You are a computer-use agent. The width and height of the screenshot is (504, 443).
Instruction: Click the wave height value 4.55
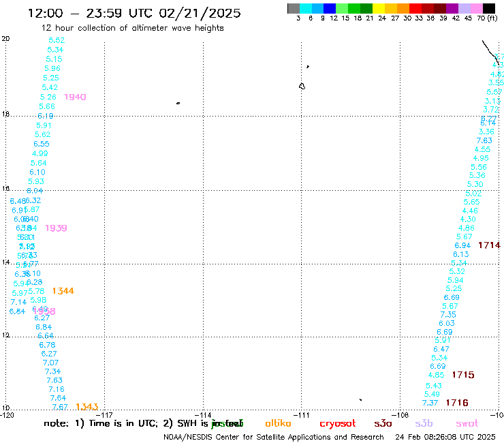482,149
